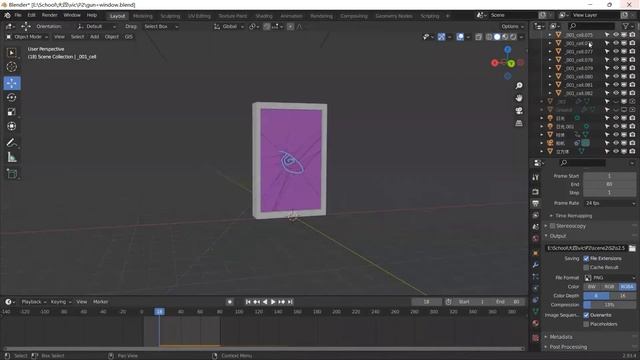640x360 pixels.
Task: Enable the Stereoscopy checkbox
Action: click(x=552, y=226)
